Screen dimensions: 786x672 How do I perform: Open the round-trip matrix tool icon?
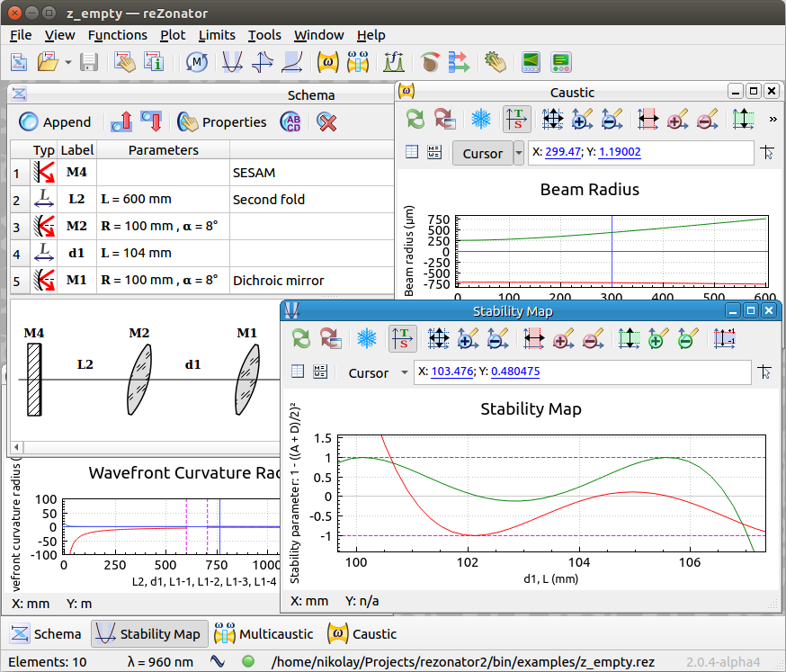(197, 62)
